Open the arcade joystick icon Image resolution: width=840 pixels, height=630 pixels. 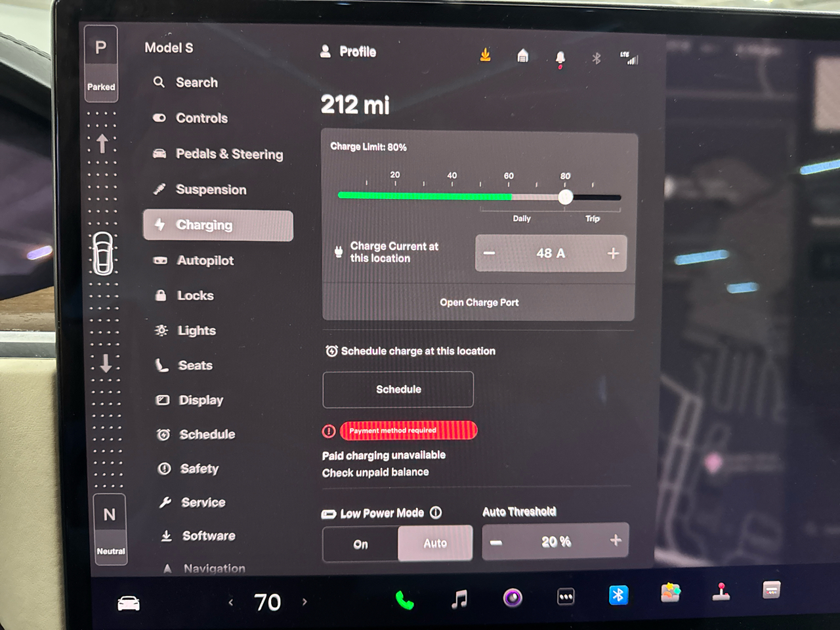[721, 591]
